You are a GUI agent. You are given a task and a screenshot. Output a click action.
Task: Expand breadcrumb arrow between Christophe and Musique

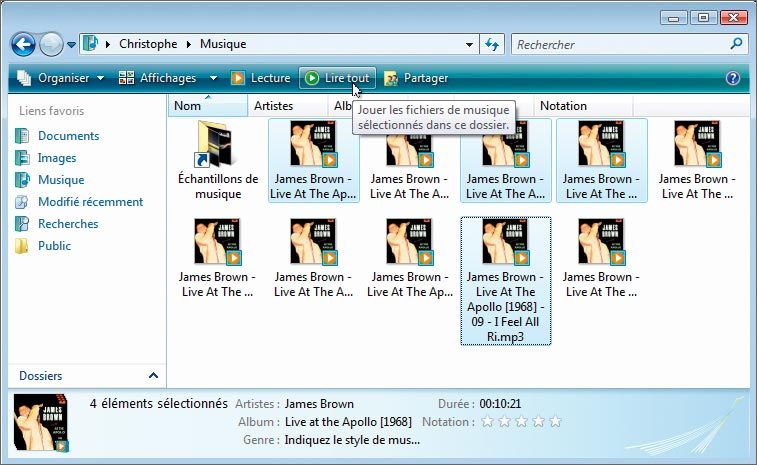[x=189, y=44]
